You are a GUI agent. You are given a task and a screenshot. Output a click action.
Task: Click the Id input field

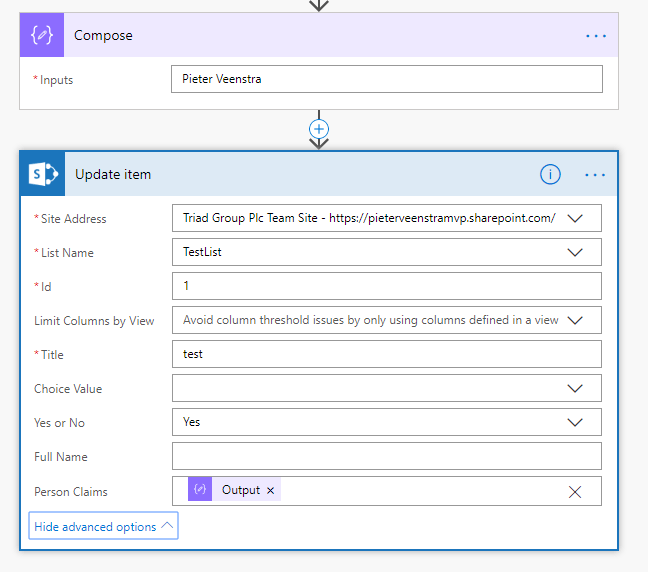tap(387, 286)
